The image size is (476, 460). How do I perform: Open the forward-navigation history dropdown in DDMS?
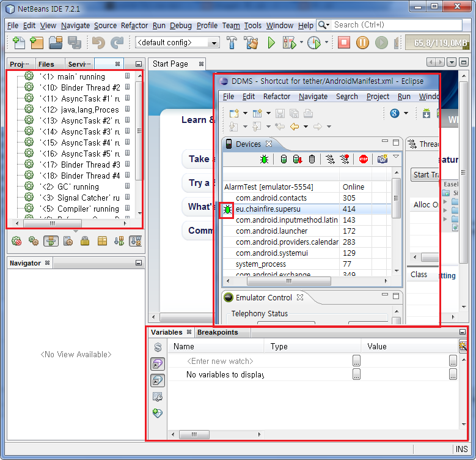[329, 127]
